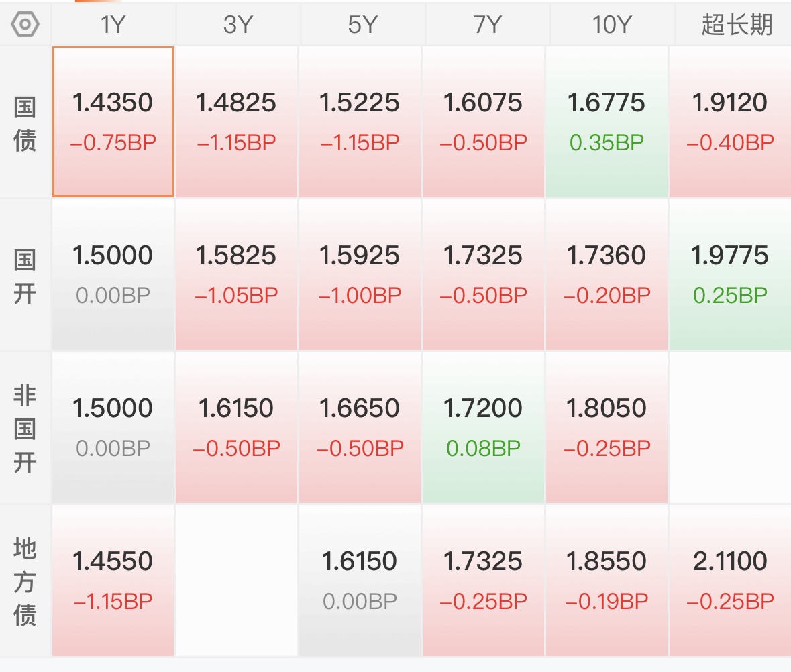Select the 1Y column header

click(x=113, y=24)
